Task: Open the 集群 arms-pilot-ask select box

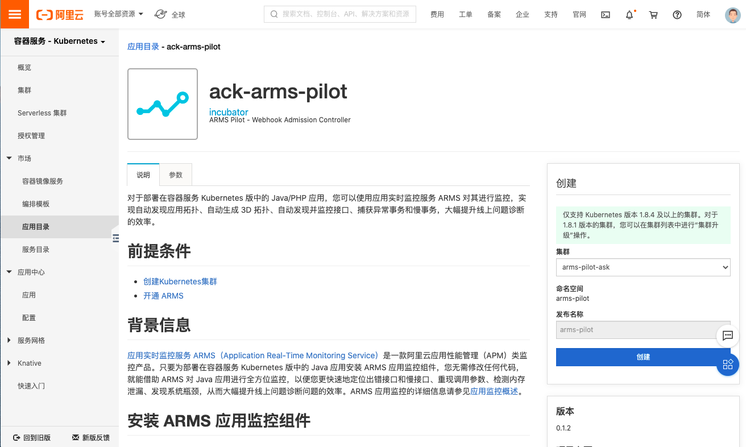Action: click(x=643, y=267)
